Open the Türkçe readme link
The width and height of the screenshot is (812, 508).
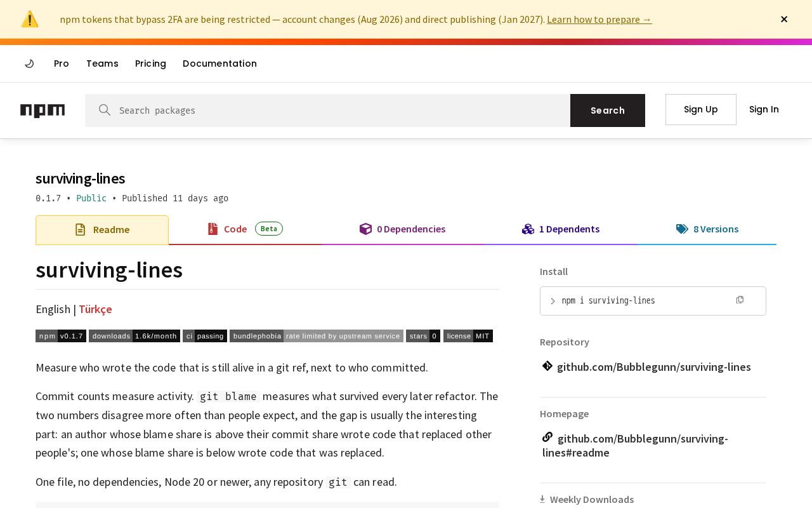95,309
